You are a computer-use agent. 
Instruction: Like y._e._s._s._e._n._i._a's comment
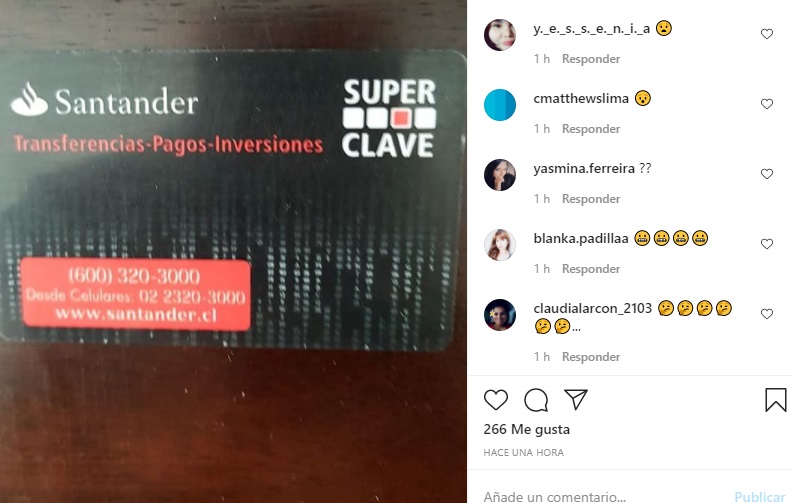(x=767, y=34)
